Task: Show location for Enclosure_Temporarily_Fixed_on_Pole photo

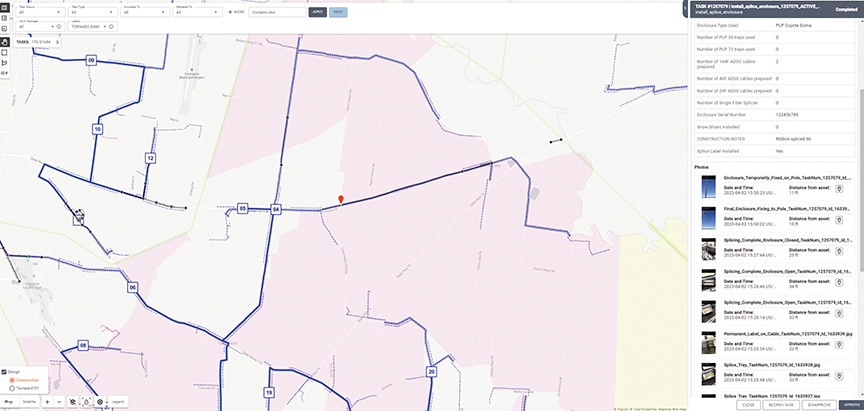Action: click(838, 188)
